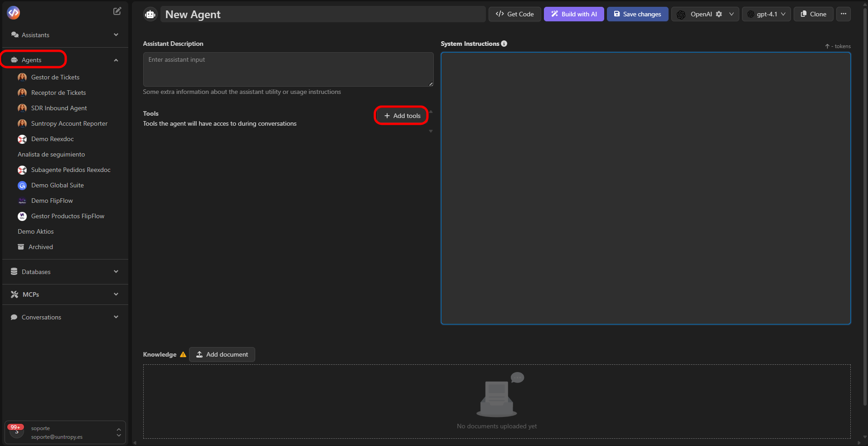
Task: Open the Gestor de Tickets agent
Action: pyautogui.click(x=55, y=77)
